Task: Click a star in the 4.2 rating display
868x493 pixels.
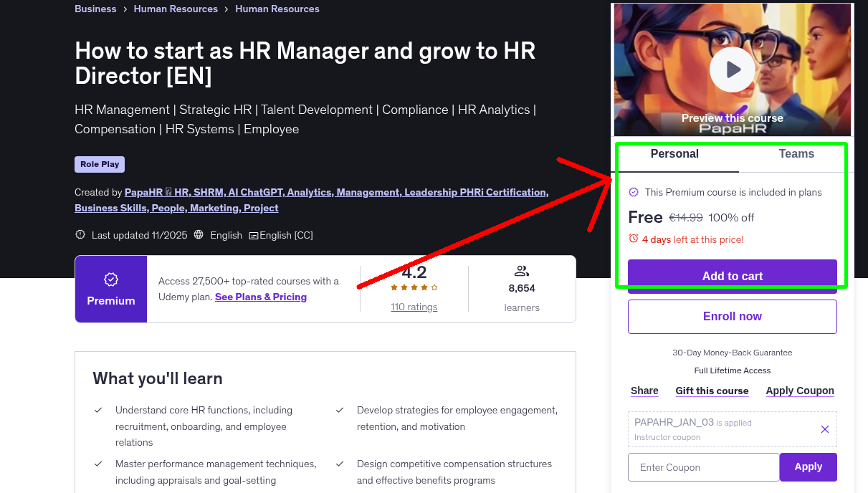Action: tap(414, 285)
